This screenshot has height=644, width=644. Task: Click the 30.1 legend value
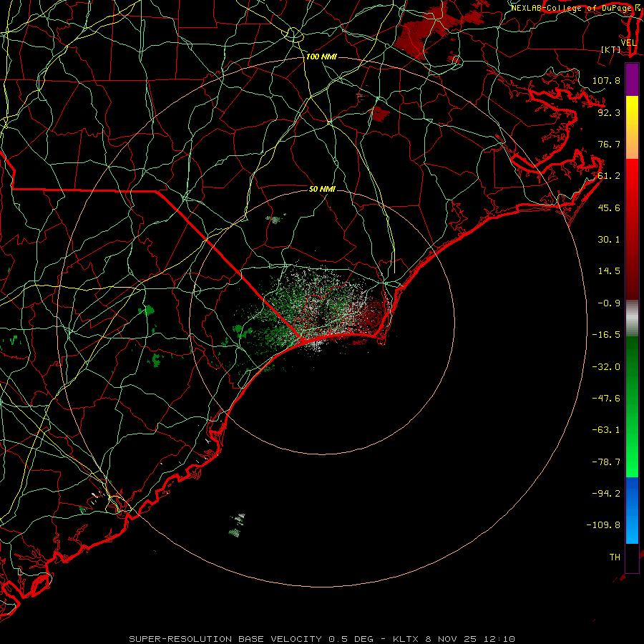(609, 240)
